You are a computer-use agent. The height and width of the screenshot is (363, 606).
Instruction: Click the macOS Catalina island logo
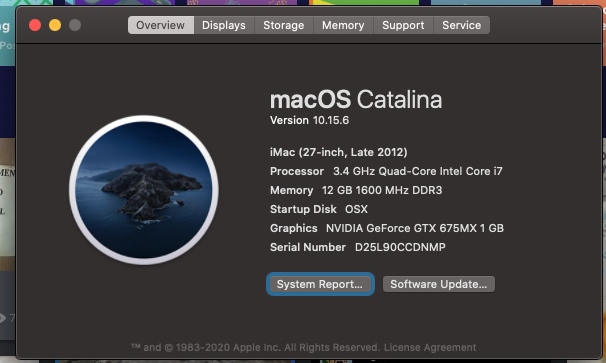tap(144, 190)
